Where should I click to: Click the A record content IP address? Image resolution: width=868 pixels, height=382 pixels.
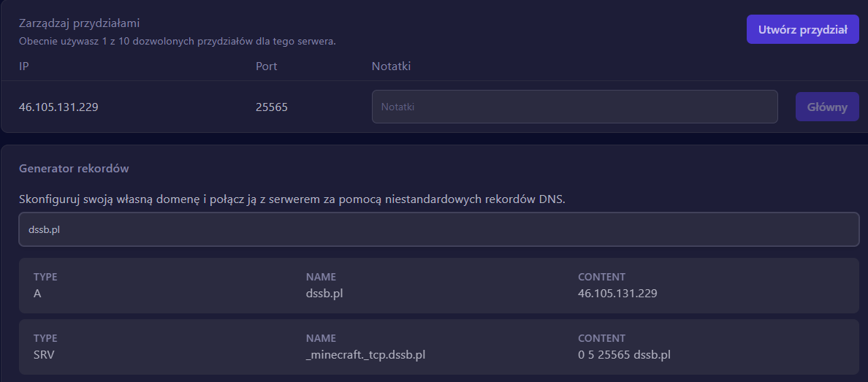tap(623, 294)
